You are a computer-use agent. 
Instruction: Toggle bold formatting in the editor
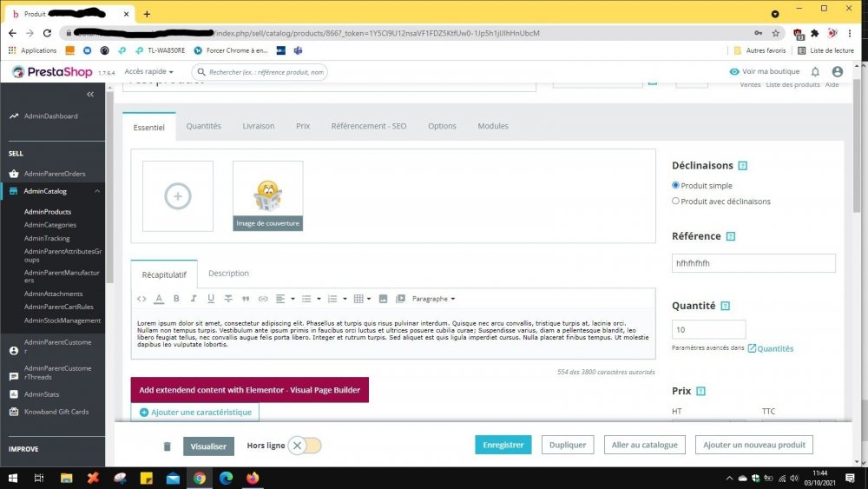[x=176, y=299]
